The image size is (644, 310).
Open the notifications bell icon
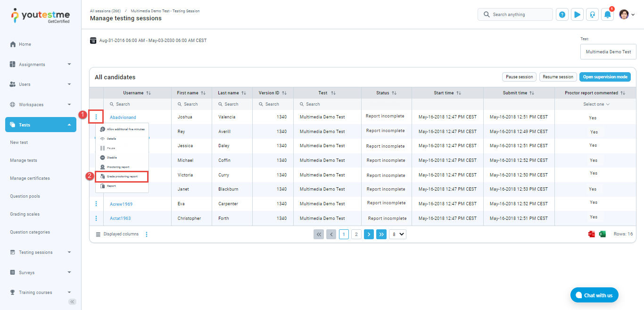point(607,15)
